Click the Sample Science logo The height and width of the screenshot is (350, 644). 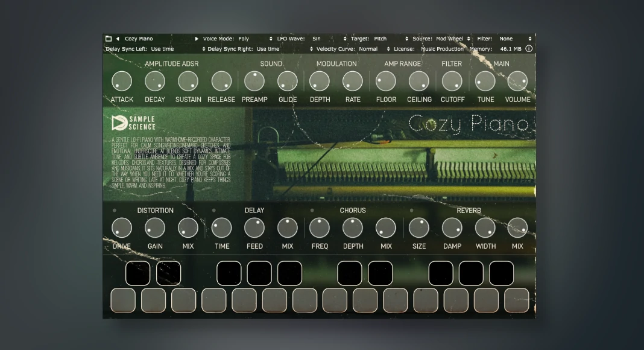click(x=134, y=123)
